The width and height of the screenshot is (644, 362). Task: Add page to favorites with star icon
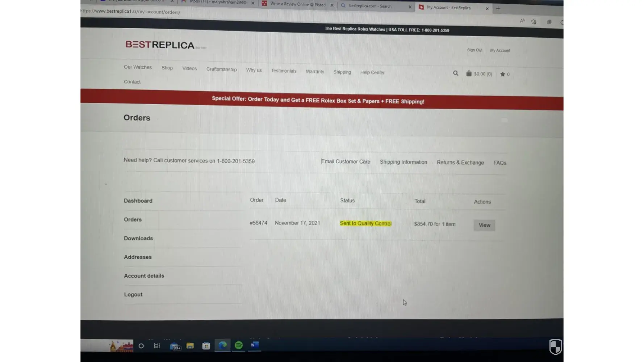tap(534, 22)
